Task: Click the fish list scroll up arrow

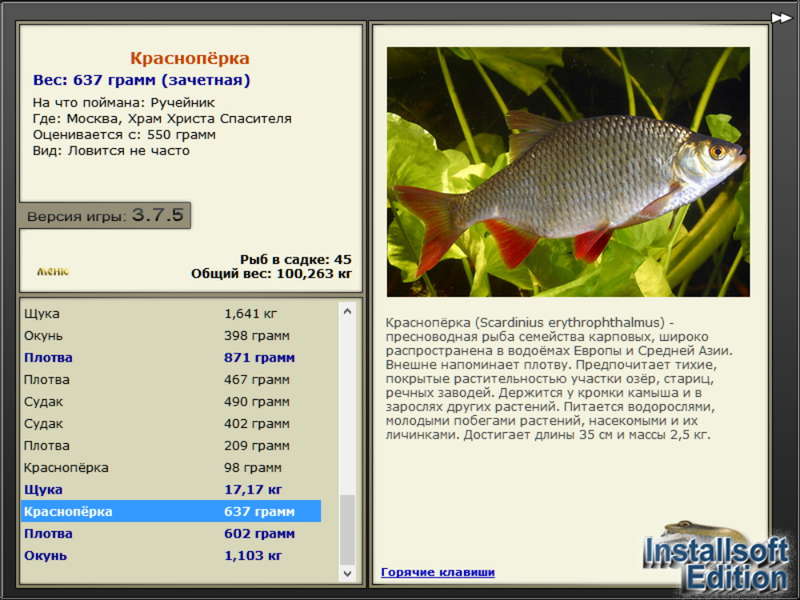Action: [x=347, y=312]
